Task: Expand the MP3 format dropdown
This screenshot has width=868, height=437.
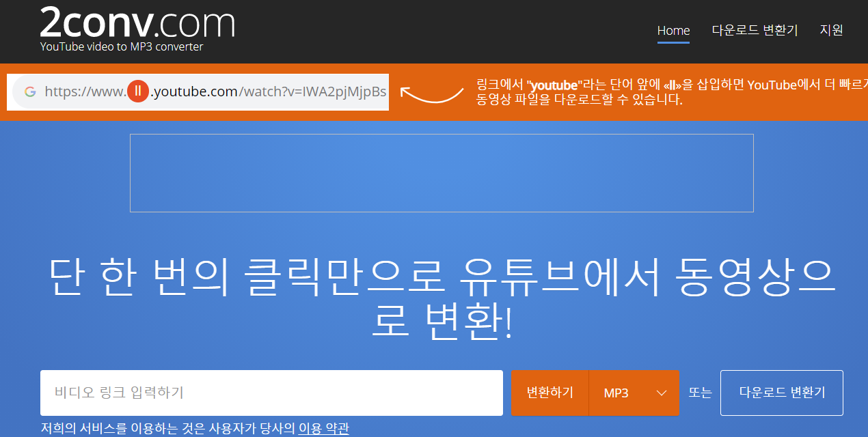Action: pos(634,393)
